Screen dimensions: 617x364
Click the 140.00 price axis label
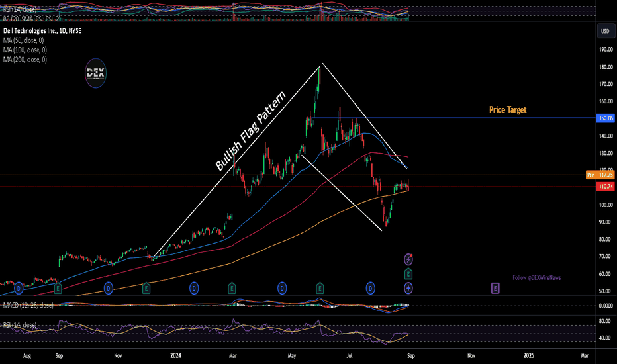point(606,136)
